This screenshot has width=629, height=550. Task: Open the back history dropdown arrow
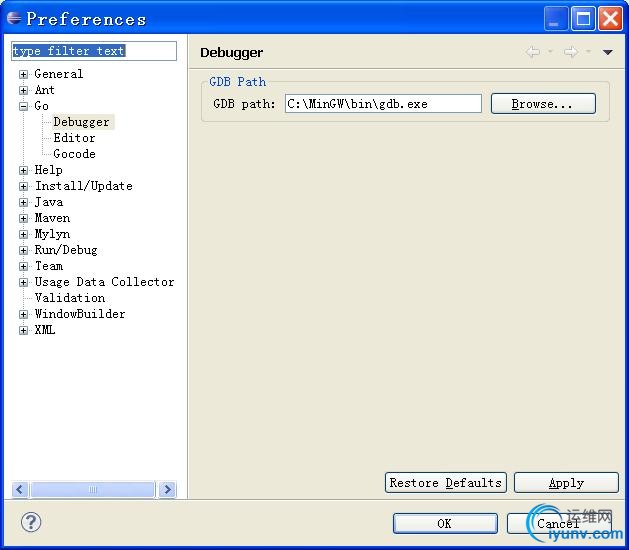[x=550, y=51]
